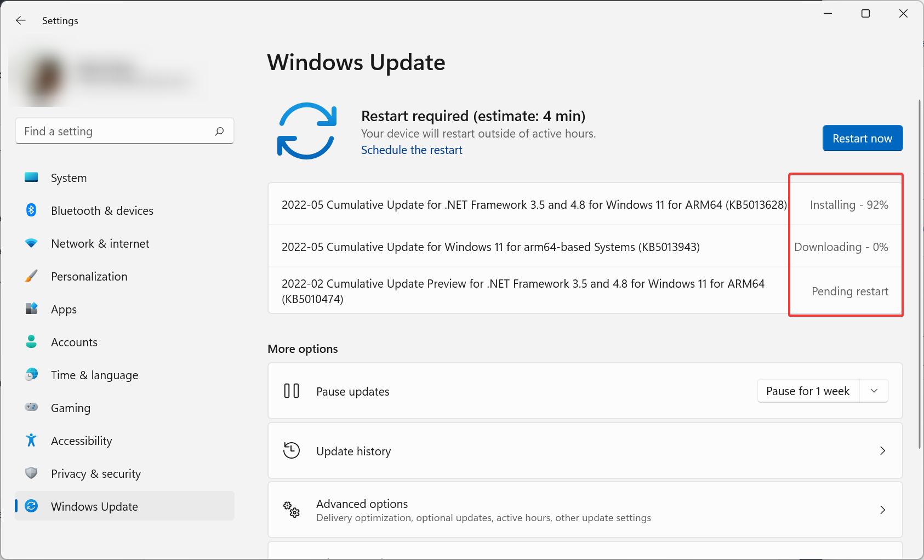This screenshot has height=560, width=924.
Task: Open the Apps section
Action: click(124, 309)
